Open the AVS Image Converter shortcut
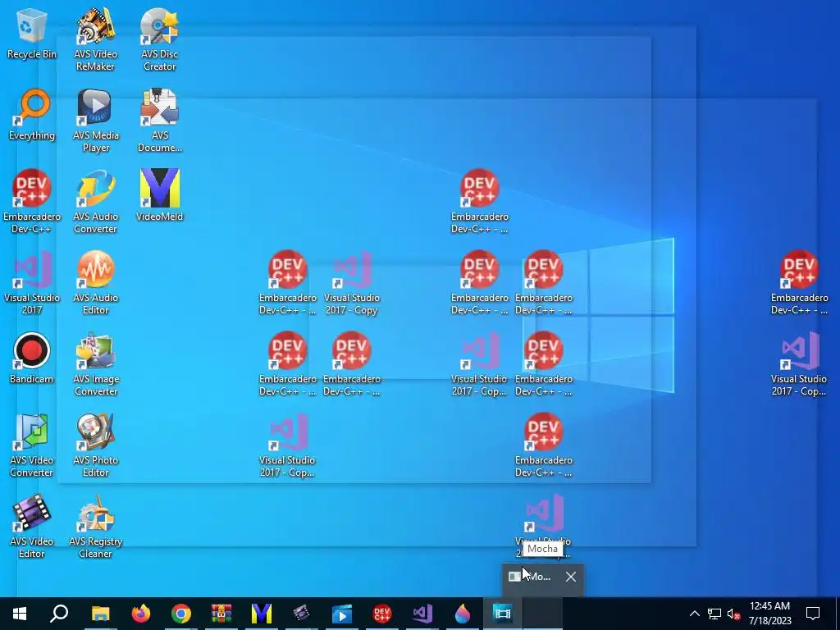 (95, 365)
